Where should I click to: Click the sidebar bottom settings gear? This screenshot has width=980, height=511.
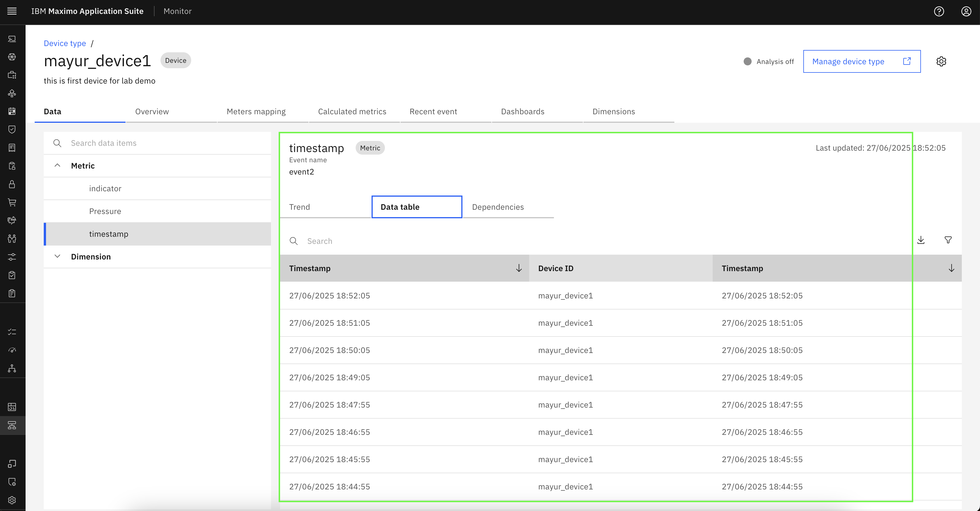pos(12,500)
